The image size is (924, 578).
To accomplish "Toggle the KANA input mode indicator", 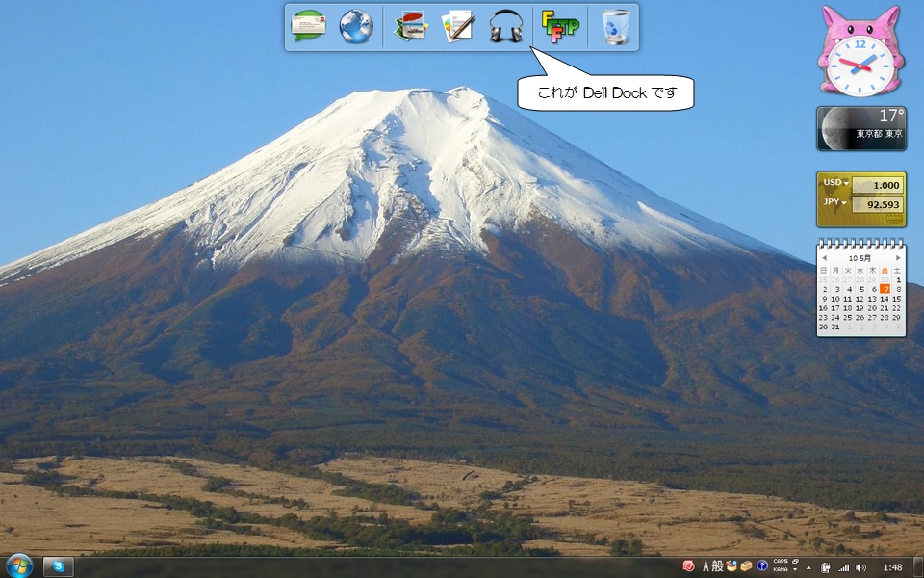I will pos(780,570).
